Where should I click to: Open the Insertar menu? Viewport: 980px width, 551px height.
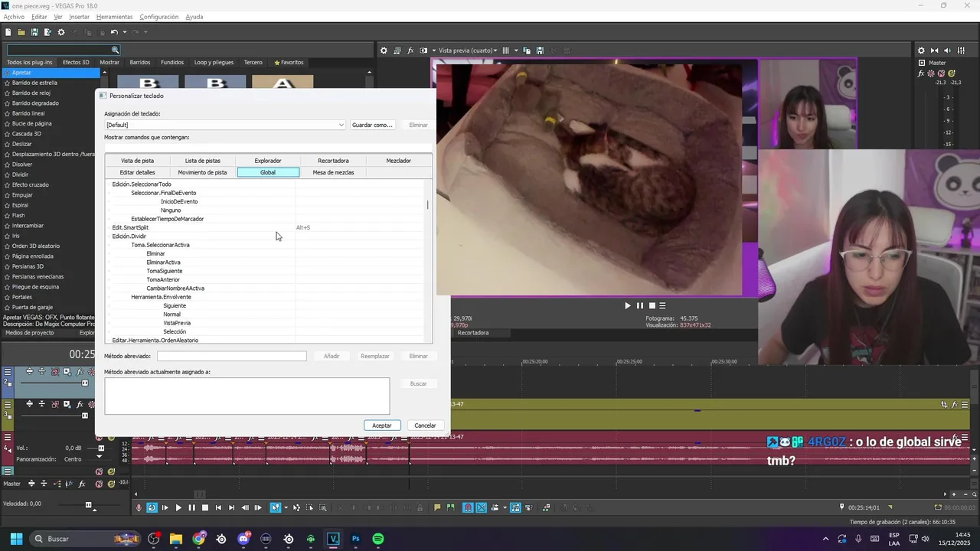tap(80, 17)
